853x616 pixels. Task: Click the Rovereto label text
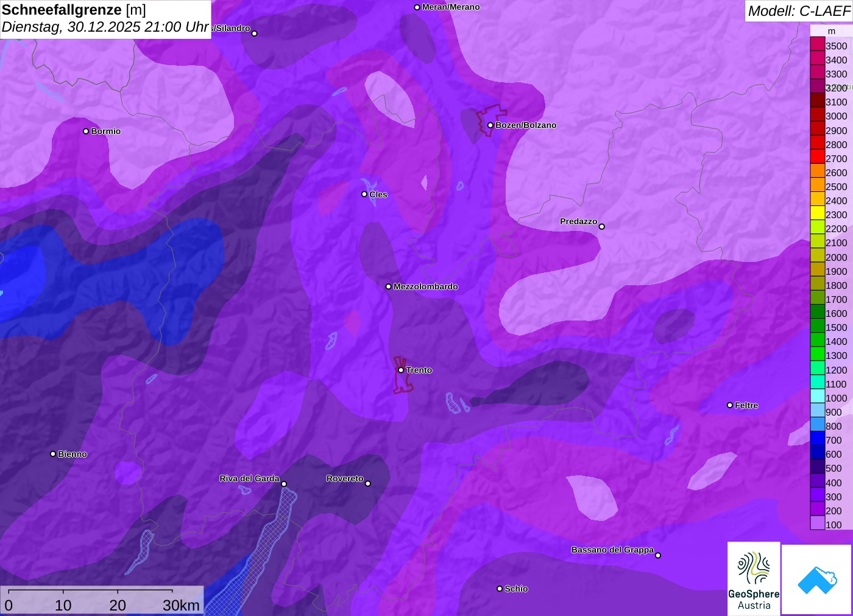coord(345,478)
